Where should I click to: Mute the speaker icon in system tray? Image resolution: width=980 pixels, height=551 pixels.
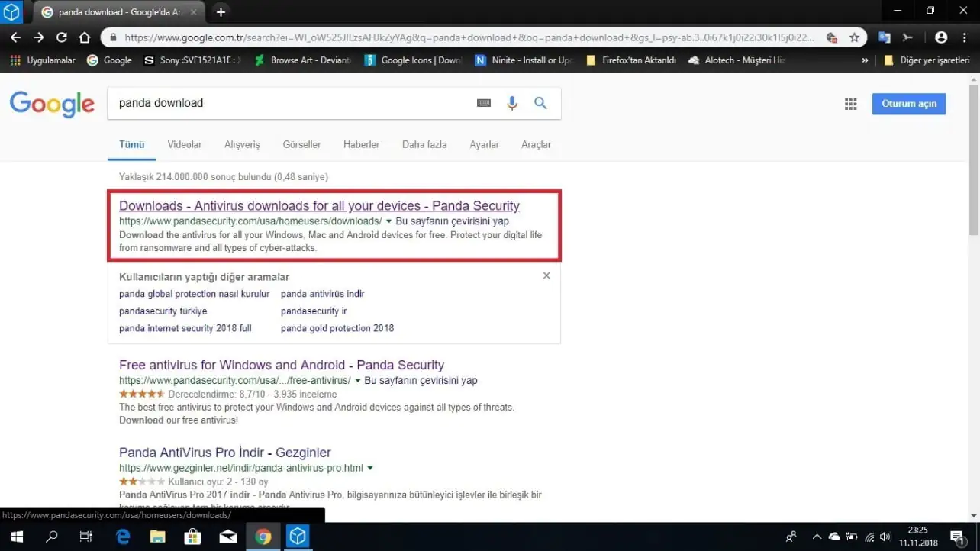click(x=885, y=536)
